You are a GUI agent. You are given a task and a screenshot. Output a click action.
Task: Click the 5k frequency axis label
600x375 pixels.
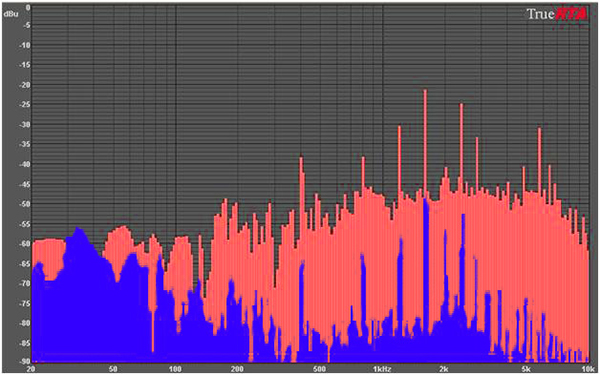526,369
